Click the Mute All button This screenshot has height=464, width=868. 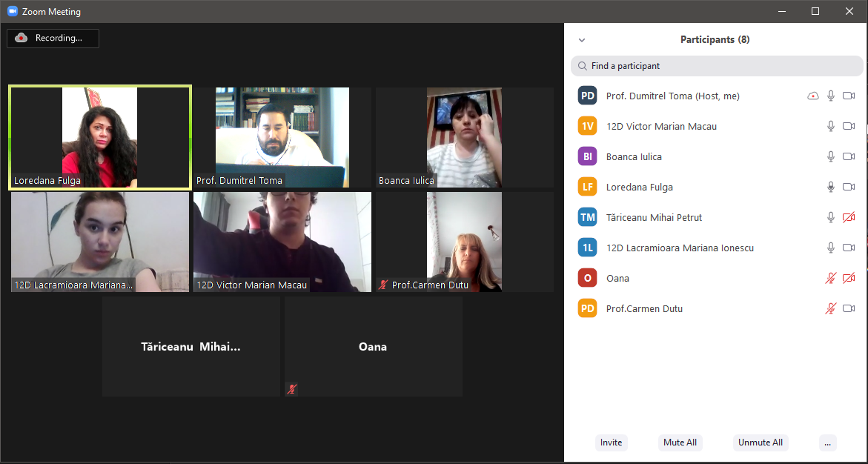pyautogui.click(x=680, y=443)
